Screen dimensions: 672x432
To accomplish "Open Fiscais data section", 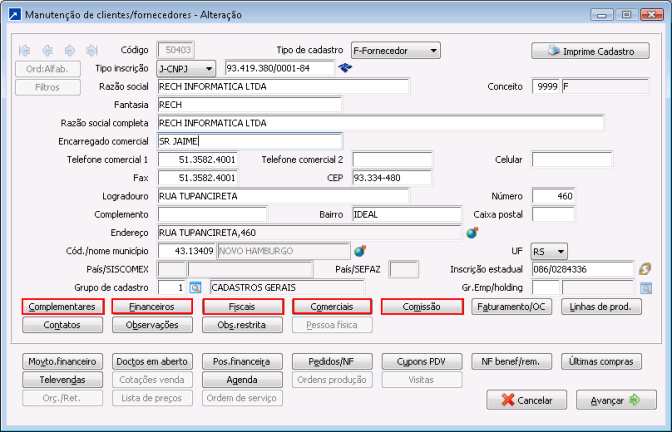I will [243, 307].
